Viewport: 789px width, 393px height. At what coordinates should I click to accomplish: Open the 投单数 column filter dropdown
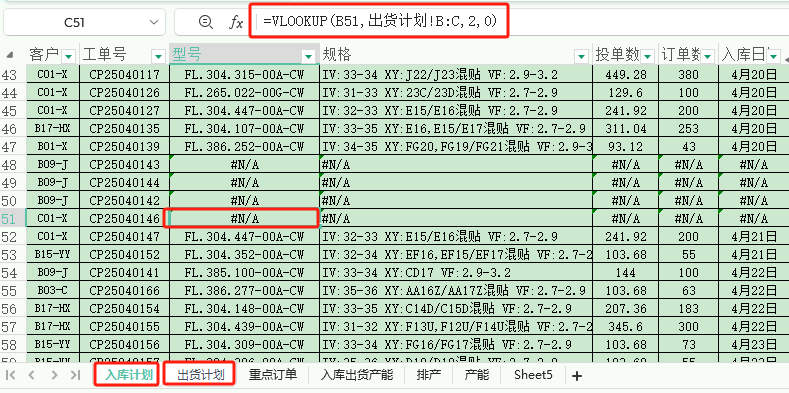[648, 55]
